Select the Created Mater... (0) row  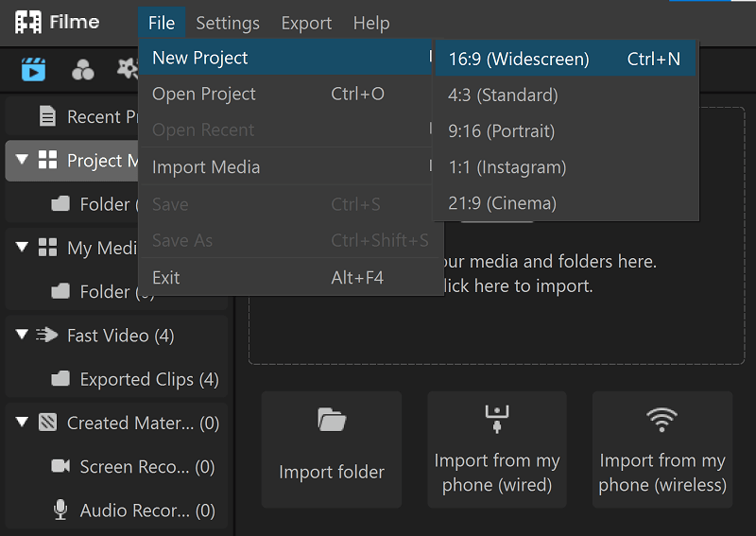coord(116,423)
